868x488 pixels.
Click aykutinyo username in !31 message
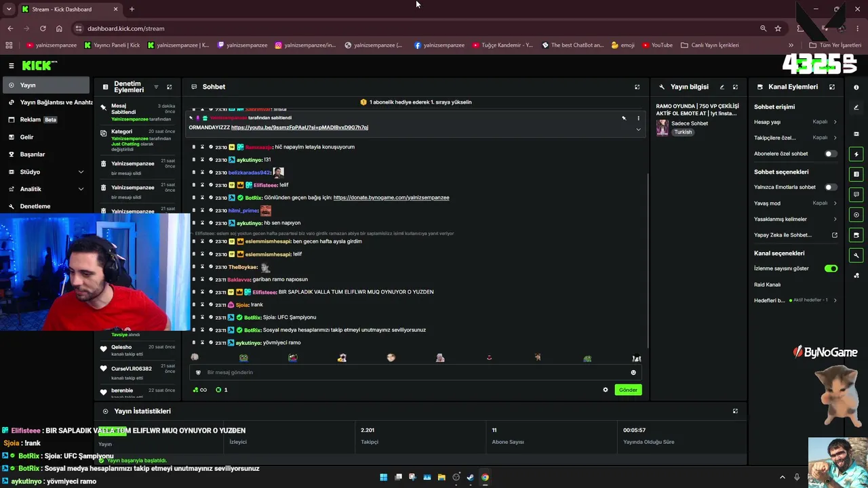[250, 160]
